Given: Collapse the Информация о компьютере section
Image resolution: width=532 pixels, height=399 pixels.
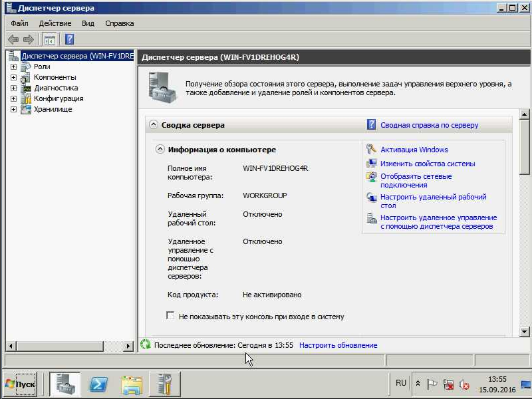Looking at the screenshot, I should (x=160, y=149).
